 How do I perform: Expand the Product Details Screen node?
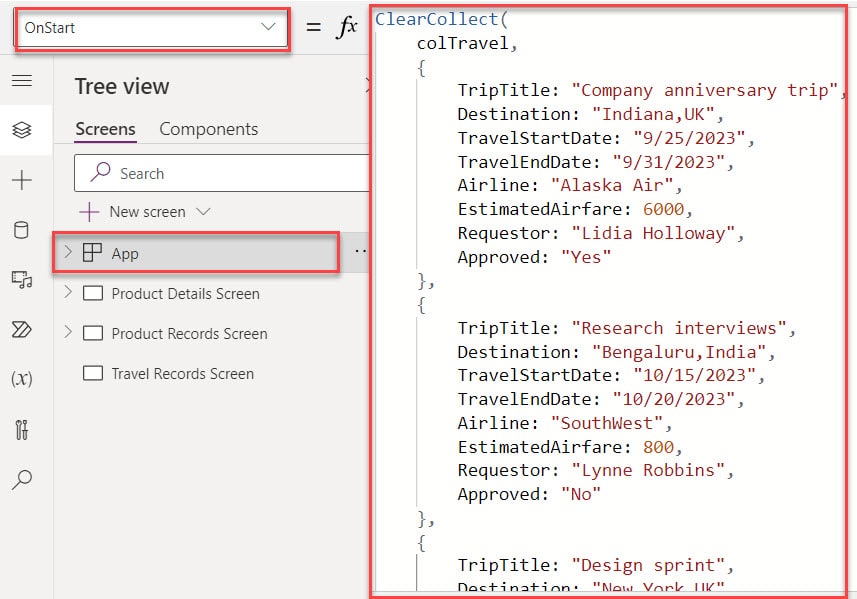tap(68, 292)
